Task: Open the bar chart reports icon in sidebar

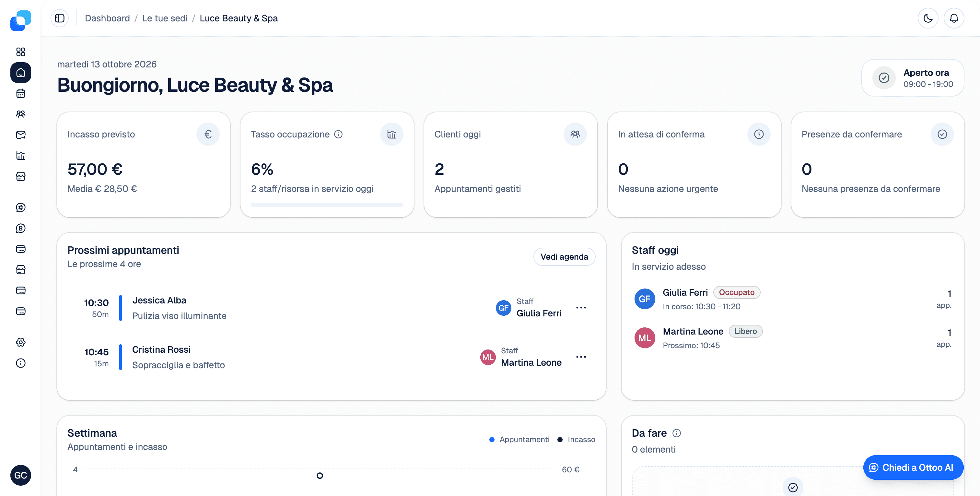Action: click(x=20, y=156)
